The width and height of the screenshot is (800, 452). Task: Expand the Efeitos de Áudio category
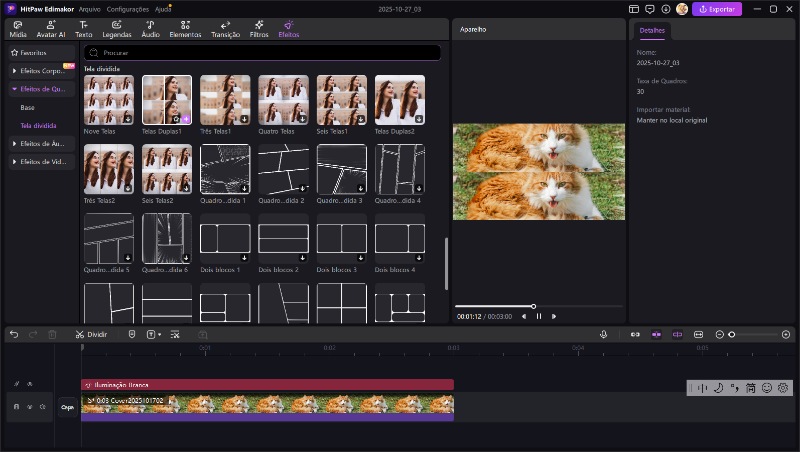40,143
